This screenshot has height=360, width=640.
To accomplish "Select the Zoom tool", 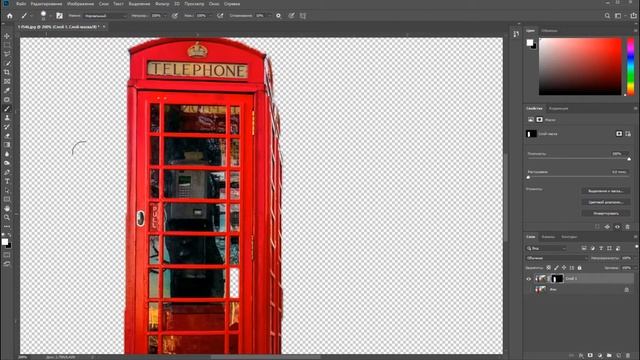I will pyautogui.click(x=7, y=217).
